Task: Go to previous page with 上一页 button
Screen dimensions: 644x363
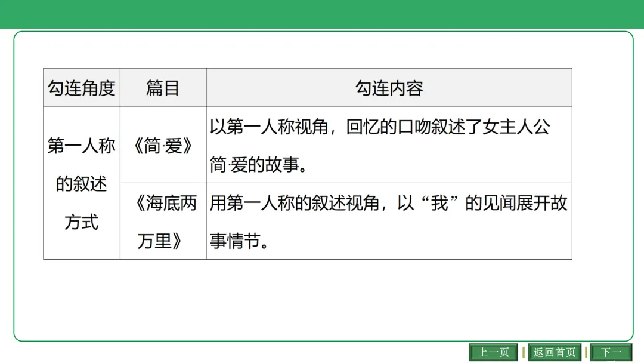Action: [x=493, y=352]
